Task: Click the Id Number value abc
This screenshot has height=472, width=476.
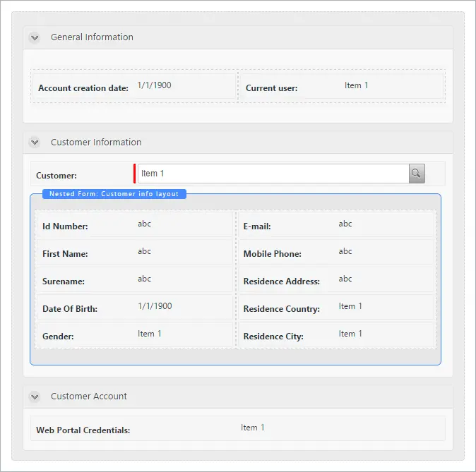Action: click(145, 224)
